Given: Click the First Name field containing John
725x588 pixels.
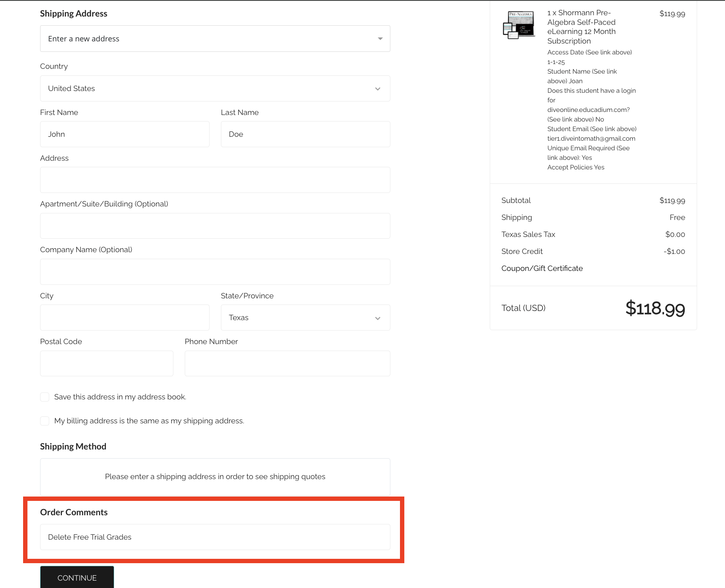Looking at the screenshot, I should [x=125, y=134].
